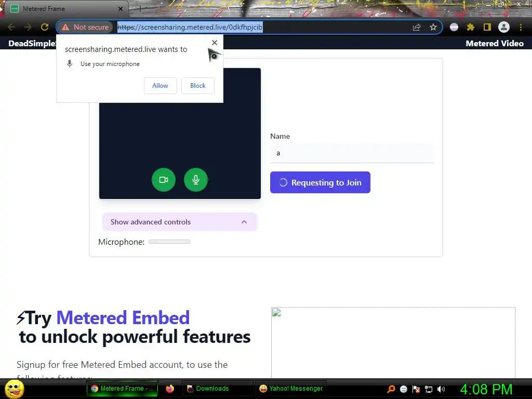Click the Microphone level bar
Screen dimensions: 532x399
pyautogui.click(x=169, y=242)
